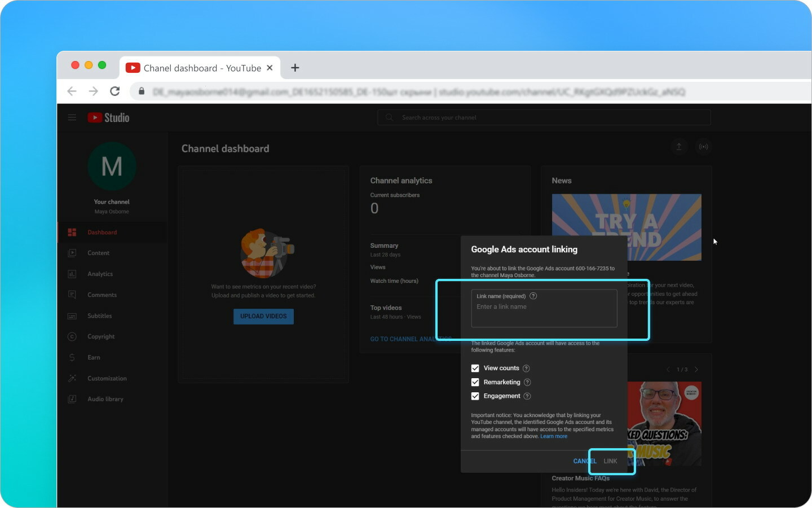Click the upload video icon
This screenshot has height=508, width=812.
pyautogui.click(x=679, y=147)
